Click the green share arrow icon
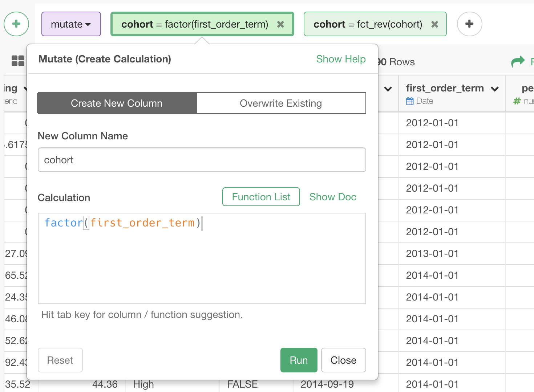 coord(518,62)
